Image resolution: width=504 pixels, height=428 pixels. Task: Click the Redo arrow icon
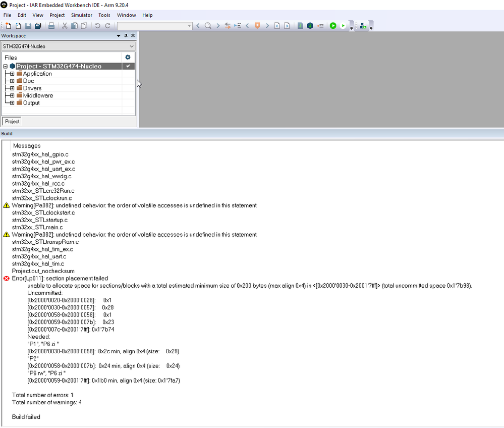click(x=107, y=26)
